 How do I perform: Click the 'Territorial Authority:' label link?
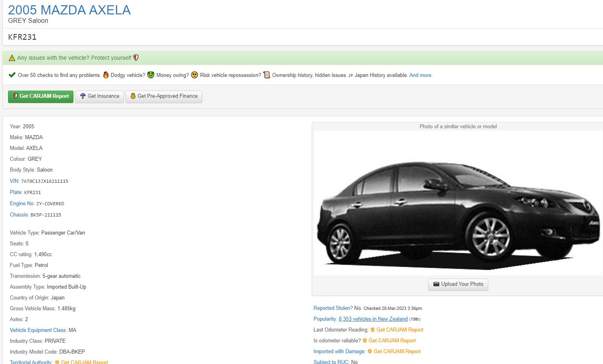[31, 362]
